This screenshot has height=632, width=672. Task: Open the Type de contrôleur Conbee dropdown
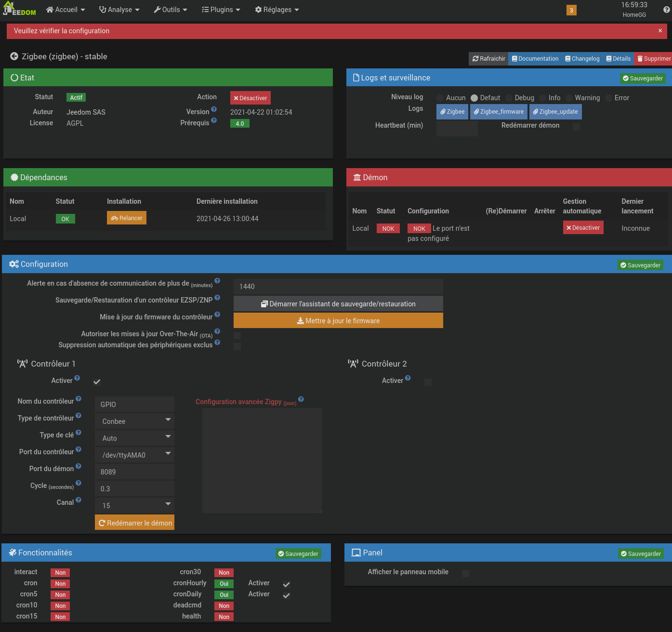tap(134, 421)
